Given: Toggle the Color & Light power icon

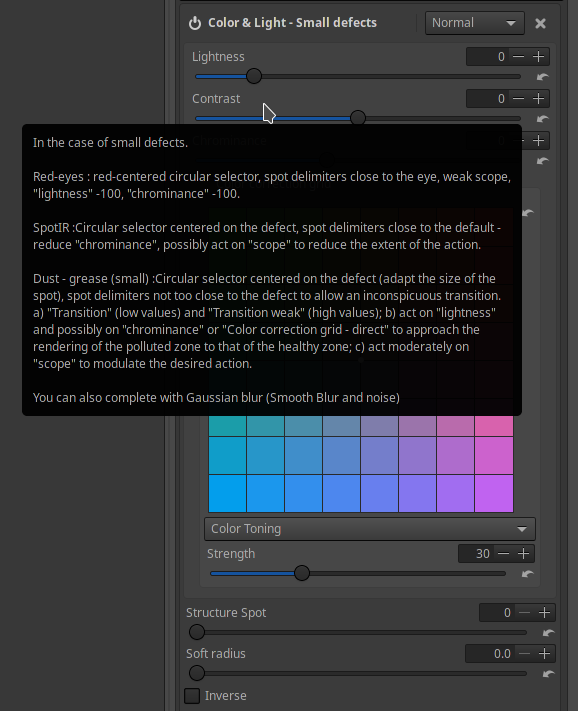Looking at the screenshot, I should 195,23.
